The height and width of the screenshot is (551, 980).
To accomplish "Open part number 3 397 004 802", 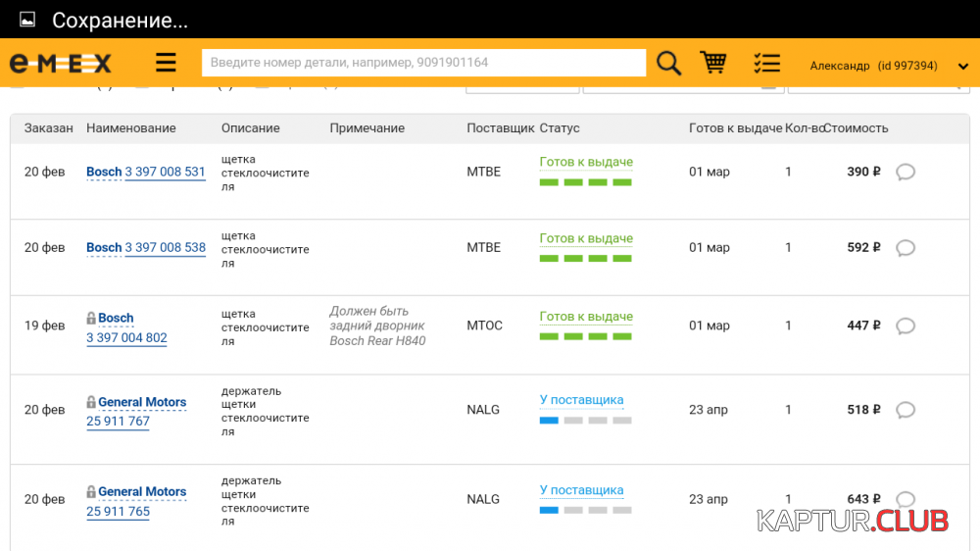I will click(126, 337).
